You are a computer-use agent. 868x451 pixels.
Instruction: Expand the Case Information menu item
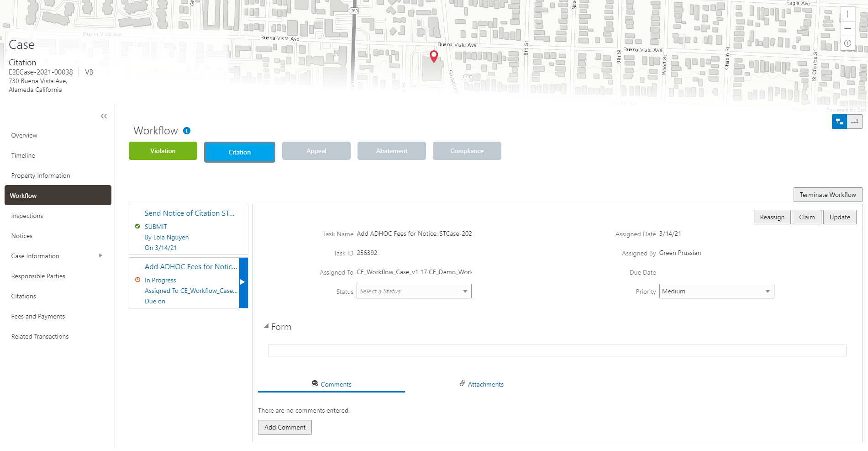(100, 255)
